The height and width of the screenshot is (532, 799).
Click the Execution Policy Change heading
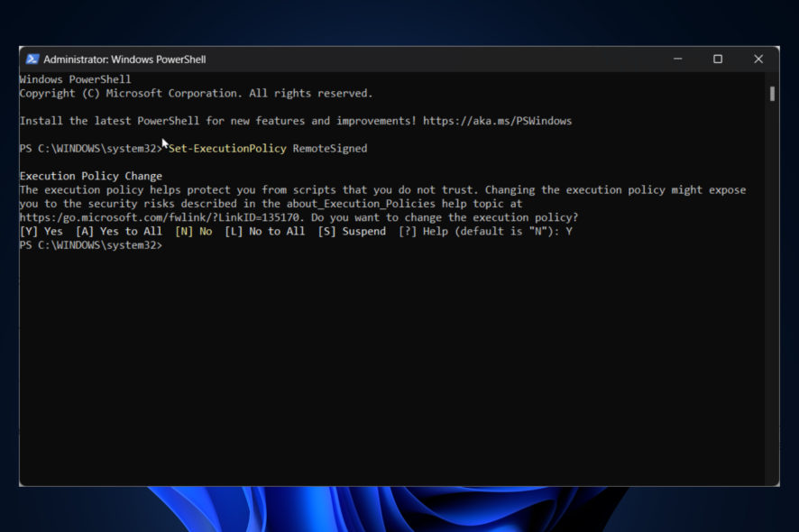91,176
